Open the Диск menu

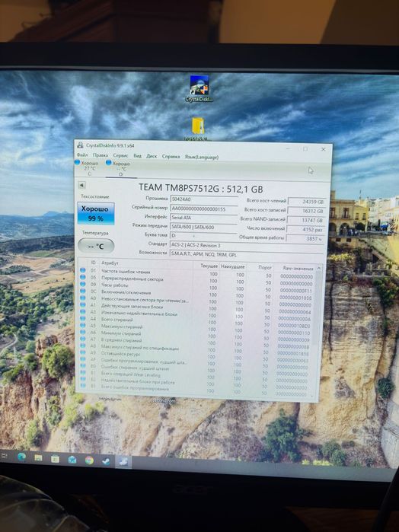[x=152, y=156]
